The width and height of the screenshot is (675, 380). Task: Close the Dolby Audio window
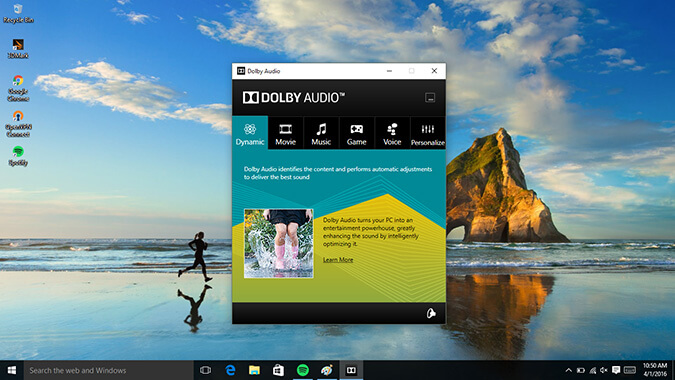pos(434,71)
